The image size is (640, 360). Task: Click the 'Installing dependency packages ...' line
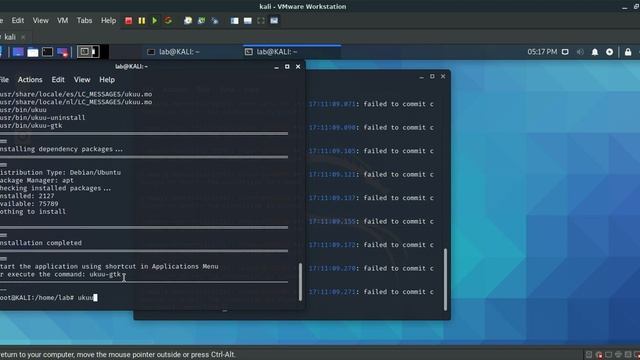61,149
